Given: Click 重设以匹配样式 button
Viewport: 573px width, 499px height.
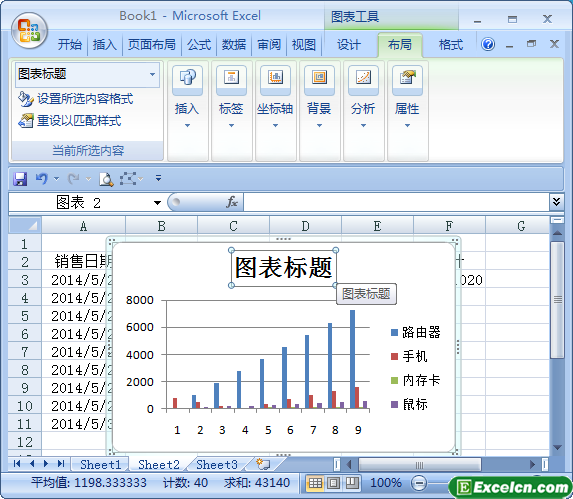Looking at the screenshot, I should [x=69, y=121].
